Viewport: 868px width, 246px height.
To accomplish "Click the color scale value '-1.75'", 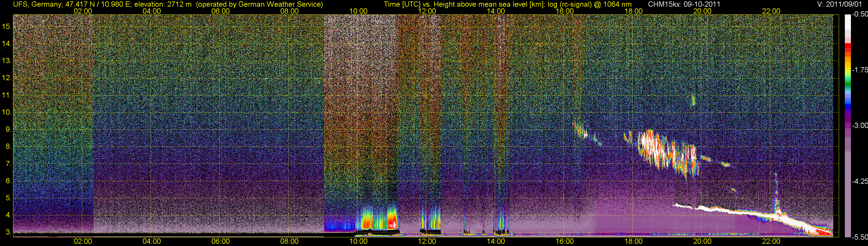I will [x=860, y=70].
